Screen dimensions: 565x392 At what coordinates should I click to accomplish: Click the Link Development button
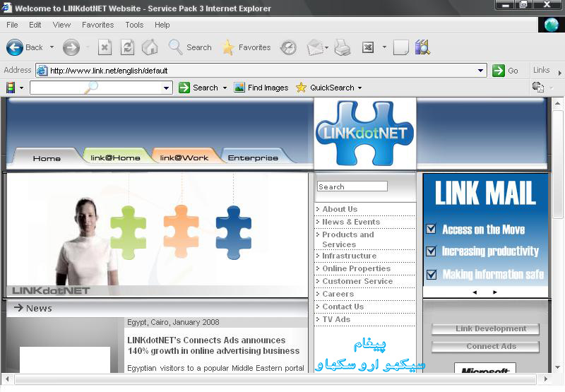pyautogui.click(x=485, y=328)
